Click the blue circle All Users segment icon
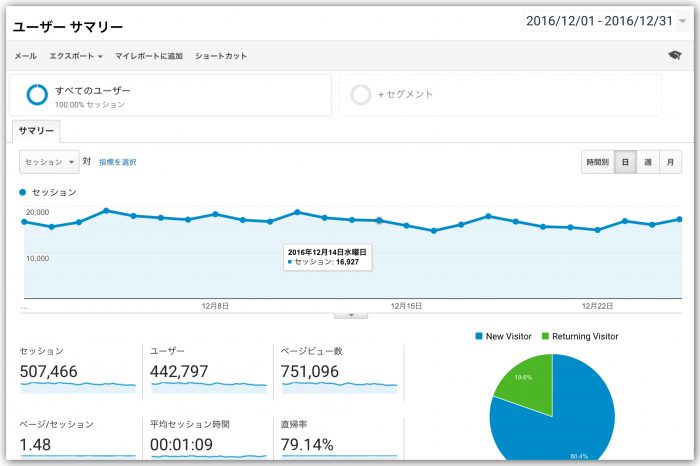This screenshot has height=466, width=700. tap(37, 95)
